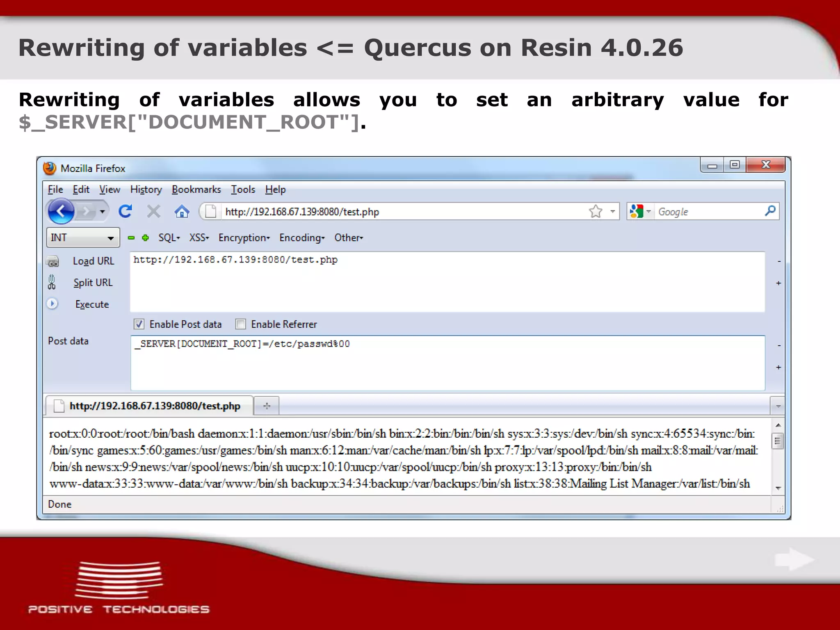Enlarge URL field with plus stepper
840x630 pixels.
[x=778, y=283]
